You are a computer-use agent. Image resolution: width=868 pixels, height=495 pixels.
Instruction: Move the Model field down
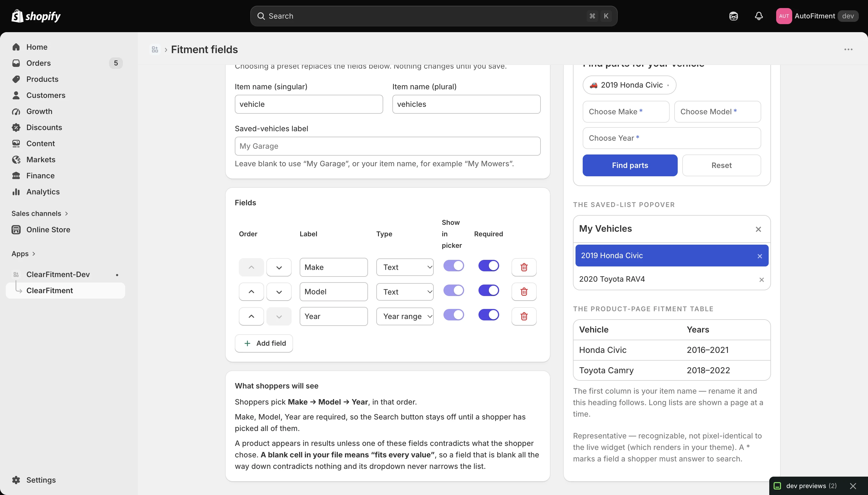pyautogui.click(x=279, y=292)
